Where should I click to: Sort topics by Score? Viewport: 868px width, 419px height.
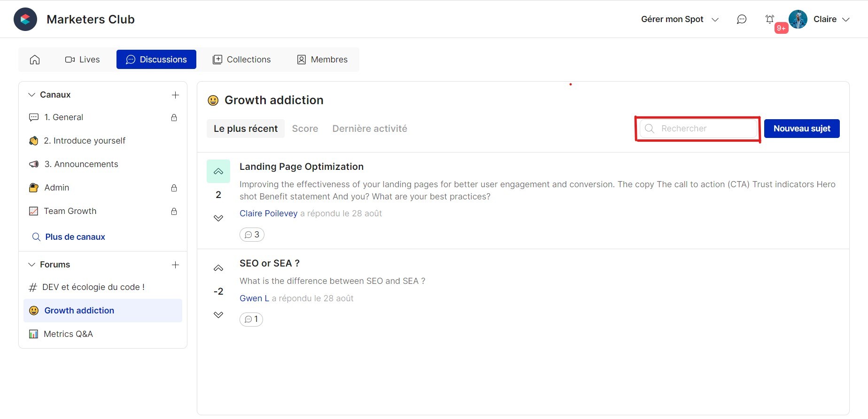(305, 129)
